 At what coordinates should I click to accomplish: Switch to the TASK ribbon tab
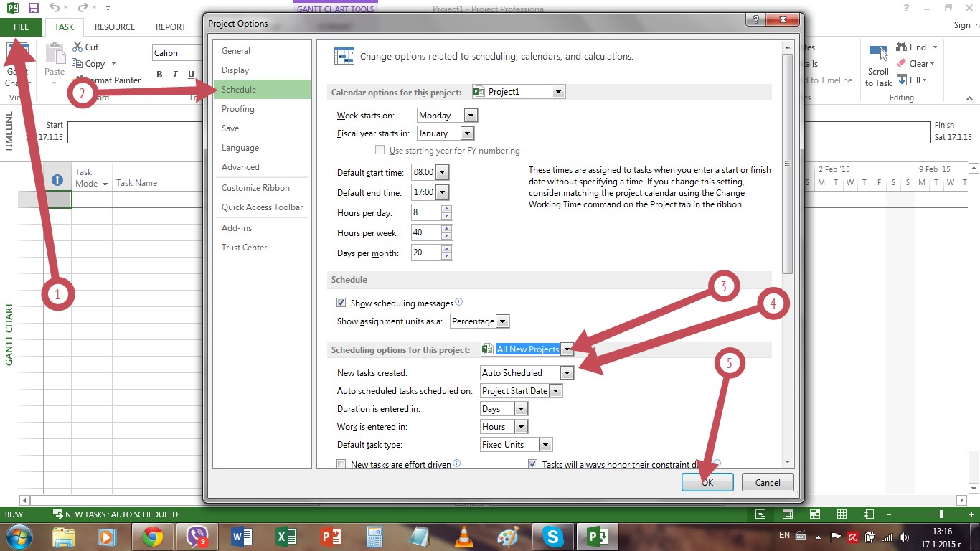click(x=64, y=27)
